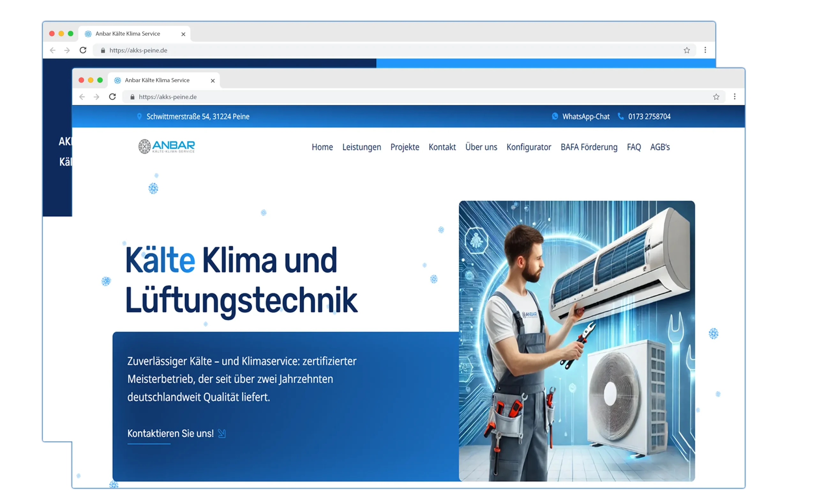Open BAFA Förderung in the navigation
817x504 pixels.
tap(589, 147)
